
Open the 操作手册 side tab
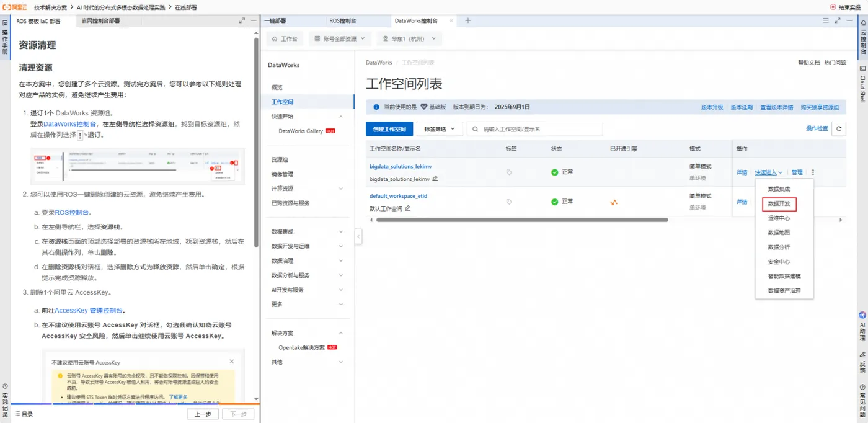tap(5, 37)
